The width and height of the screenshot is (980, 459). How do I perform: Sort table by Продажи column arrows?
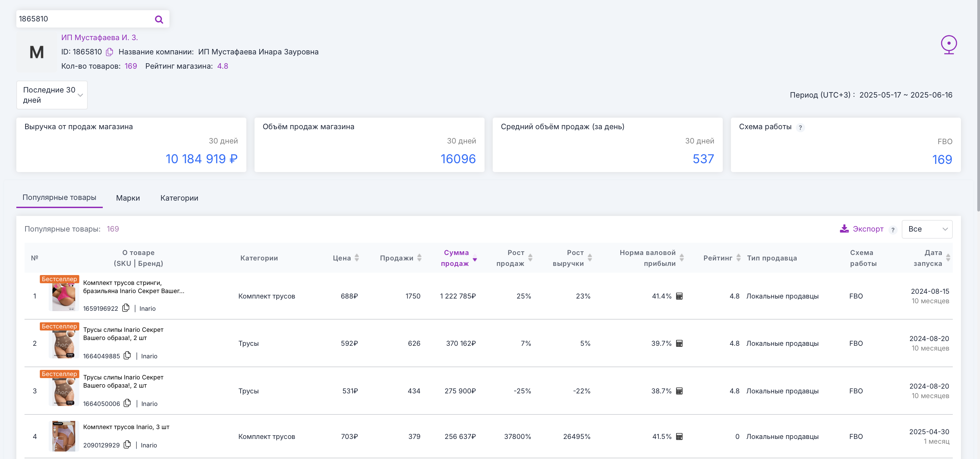pos(419,258)
